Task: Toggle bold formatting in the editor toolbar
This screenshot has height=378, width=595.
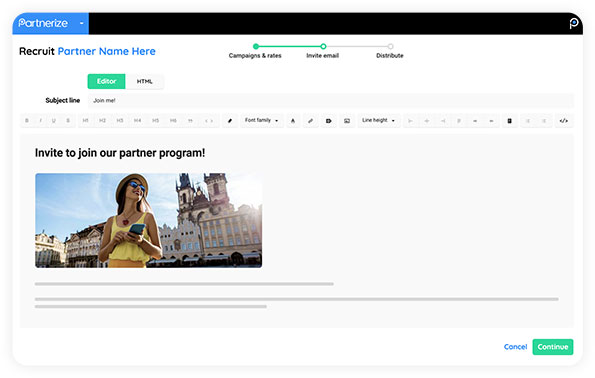Action: pyautogui.click(x=27, y=121)
